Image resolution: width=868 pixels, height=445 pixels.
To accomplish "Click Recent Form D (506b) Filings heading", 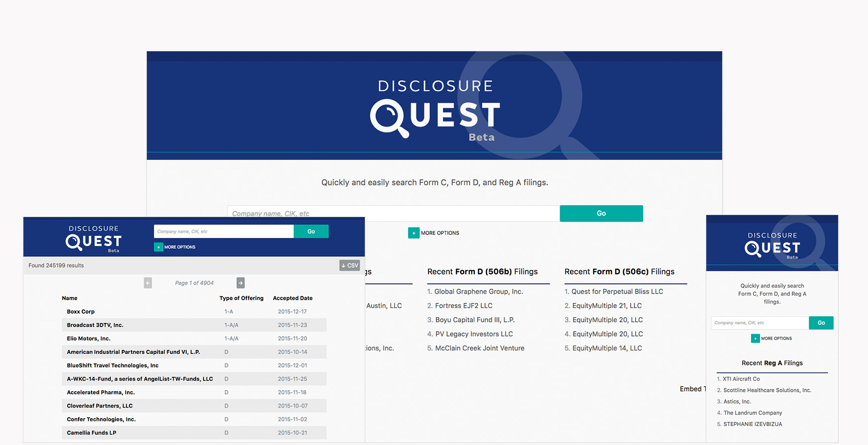I will [482, 272].
